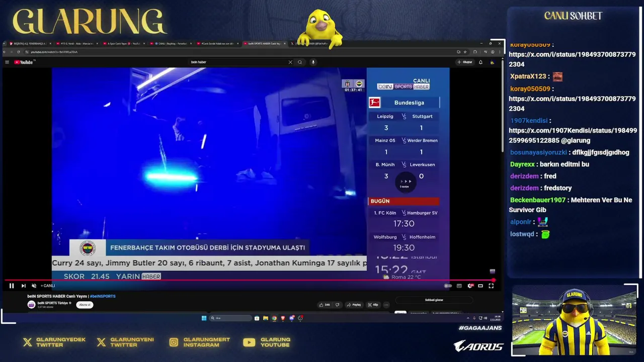The width and height of the screenshot is (644, 362).
Task: Open YouTube notifications bell
Action: click(480, 62)
